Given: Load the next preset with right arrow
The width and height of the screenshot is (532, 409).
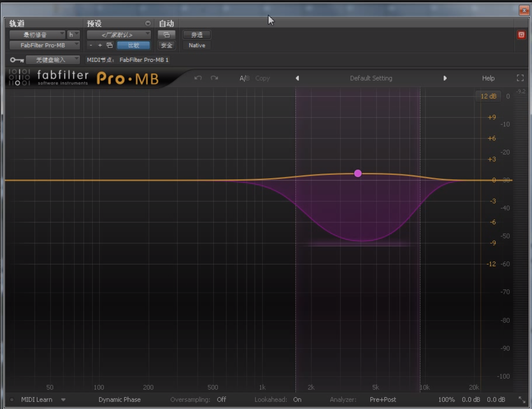Looking at the screenshot, I should point(445,78).
